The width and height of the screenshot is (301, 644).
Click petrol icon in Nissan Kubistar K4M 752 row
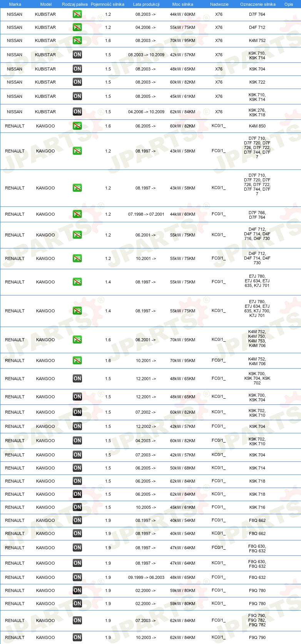(x=77, y=40)
